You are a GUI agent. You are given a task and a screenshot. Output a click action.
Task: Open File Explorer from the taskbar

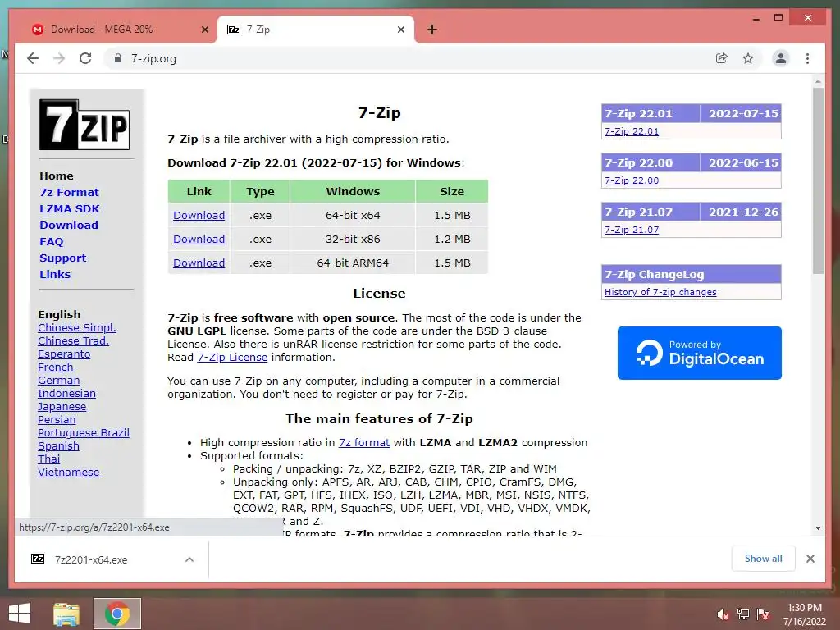click(x=66, y=614)
